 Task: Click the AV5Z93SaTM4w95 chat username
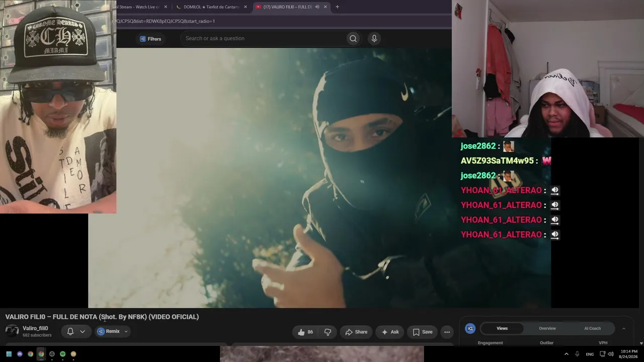(497, 161)
